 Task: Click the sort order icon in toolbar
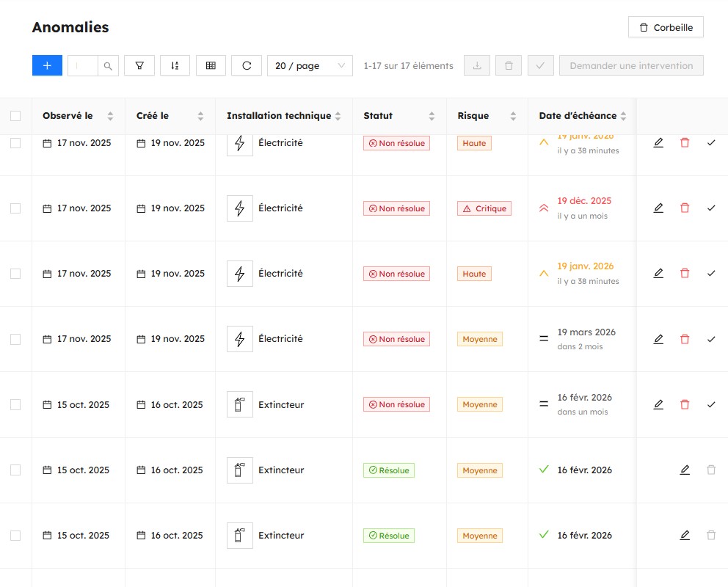(x=175, y=65)
